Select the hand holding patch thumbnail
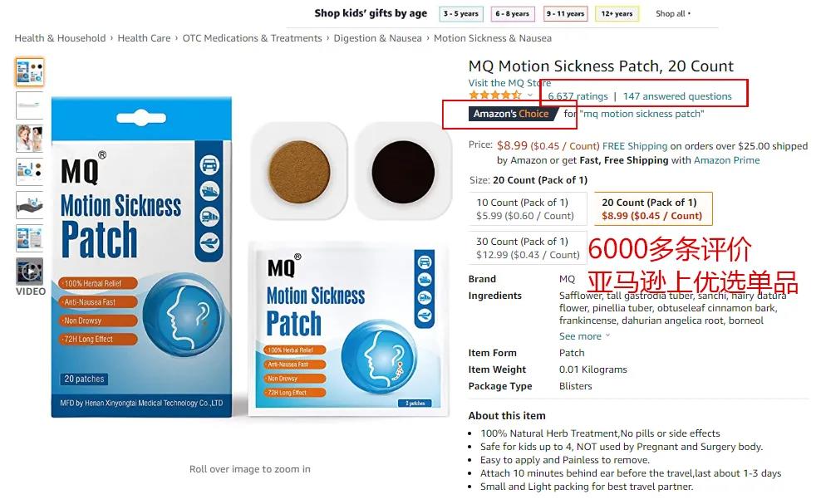The height and width of the screenshot is (504, 821). tap(29, 205)
